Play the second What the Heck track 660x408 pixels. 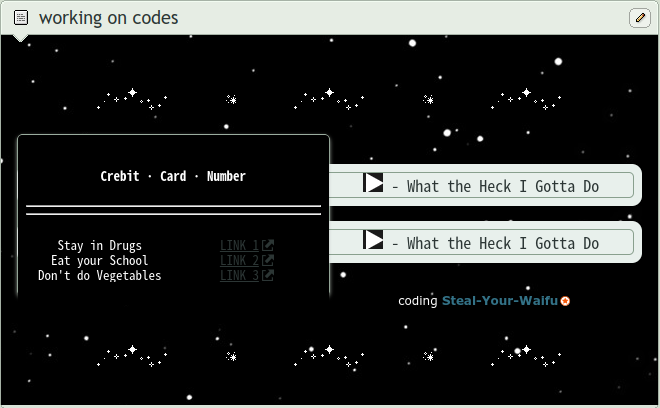pyautogui.click(x=373, y=240)
